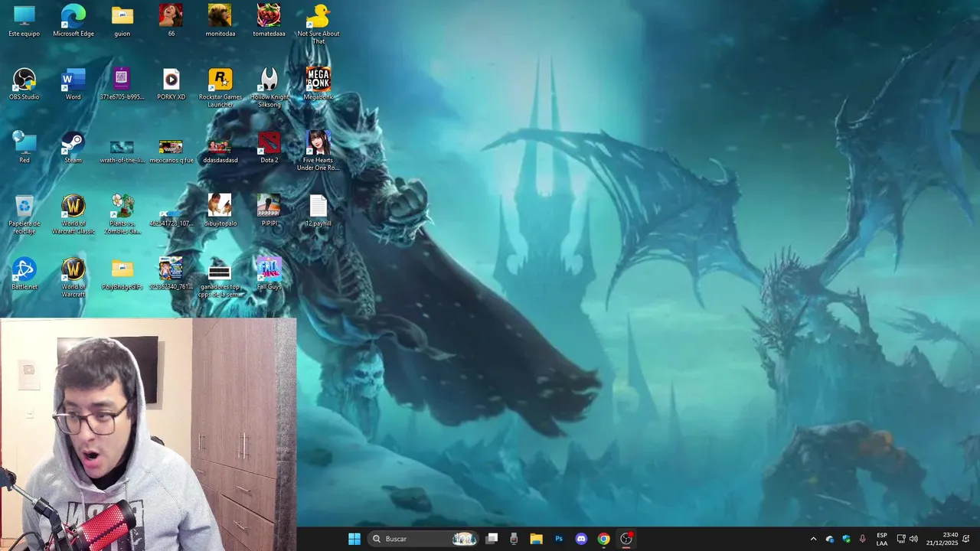Image resolution: width=980 pixels, height=551 pixels.
Task: Select the Battle.net desktop shortcut
Action: [x=24, y=274]
